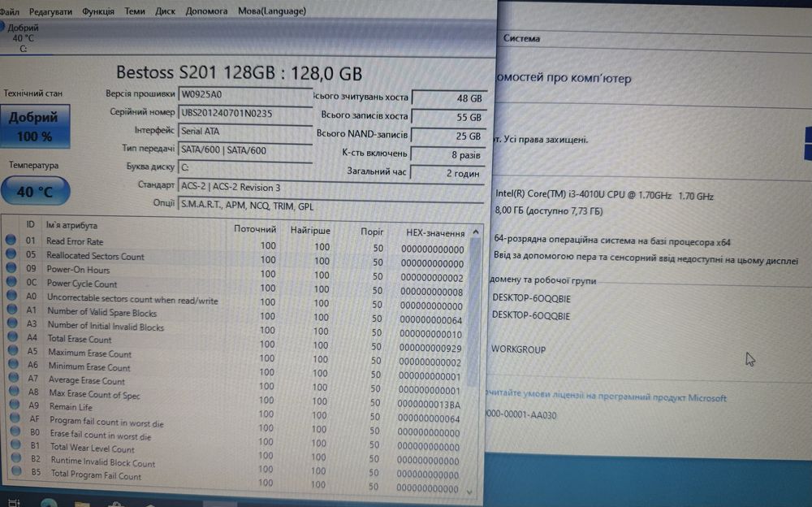The height and width of the screenshot is (507, 812).
Task: Open the Мова(Language) menu
Action: (x=272, y=11)
